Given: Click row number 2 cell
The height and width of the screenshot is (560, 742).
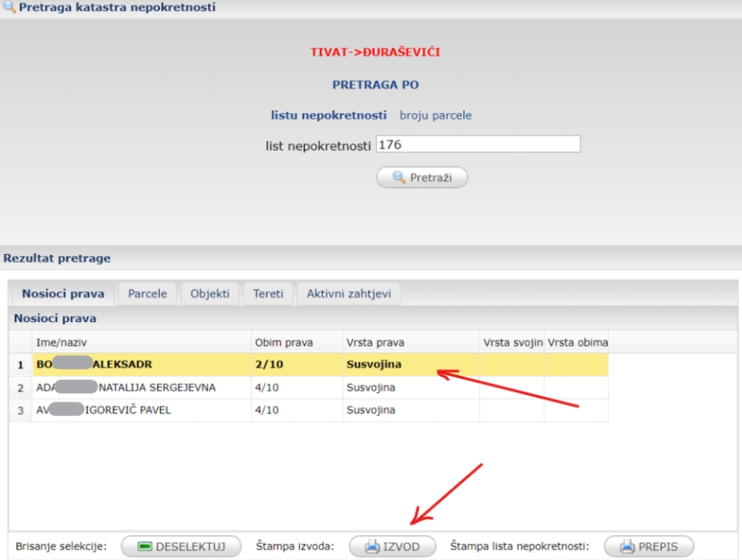Looking at the screenshot, I should [21, 387].
